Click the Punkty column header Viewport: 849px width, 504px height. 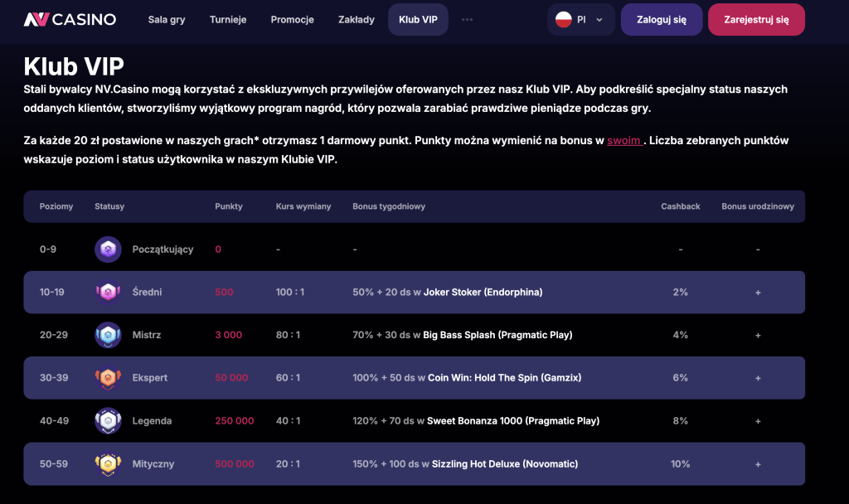pos(229,206)
